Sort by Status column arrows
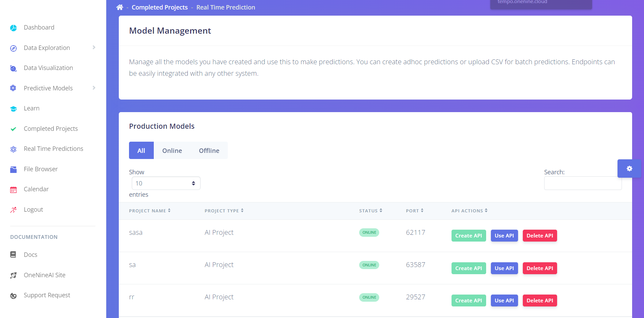 381,211
